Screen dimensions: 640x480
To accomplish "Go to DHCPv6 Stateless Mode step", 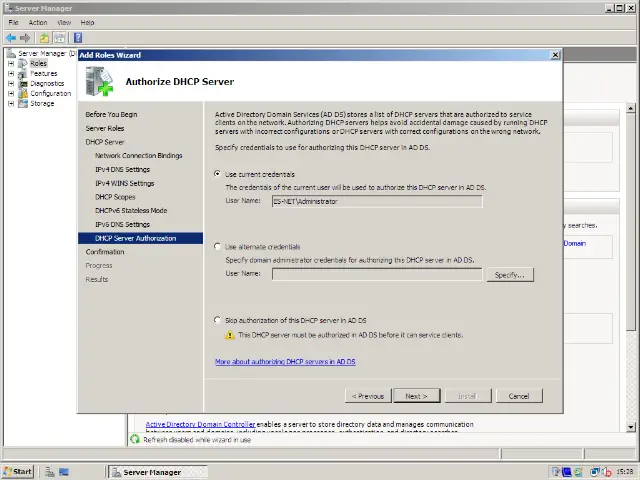I will coord(131,211).
